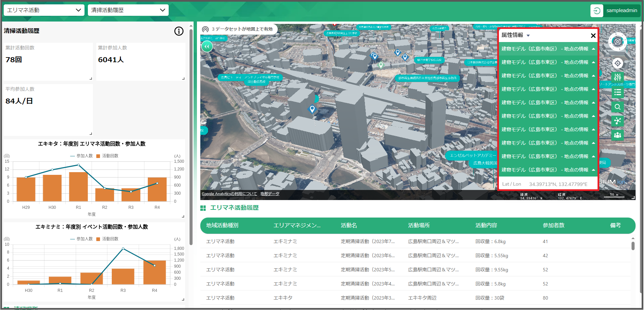Screen dimensions: 644x310
Task: Open the info icon beside 清掃活動履歴 title
Action: point(179,31)
